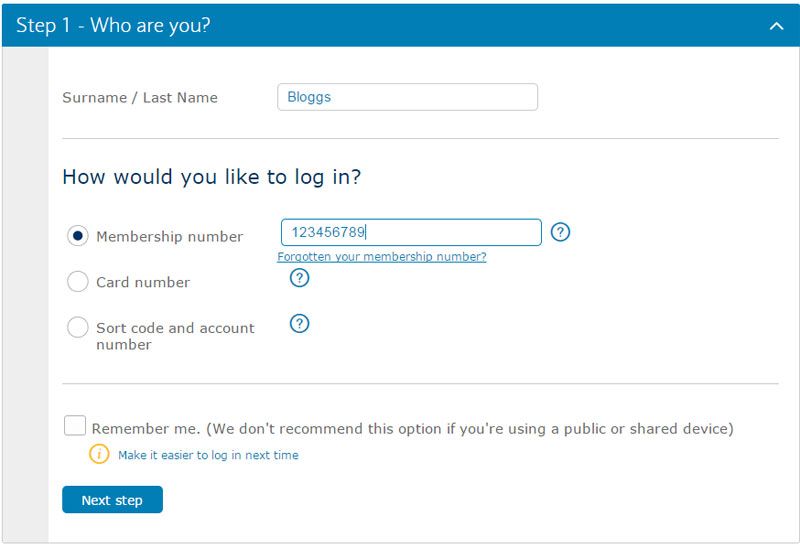
Task: Open help icon beside membership number field
Action: point(561,232)
